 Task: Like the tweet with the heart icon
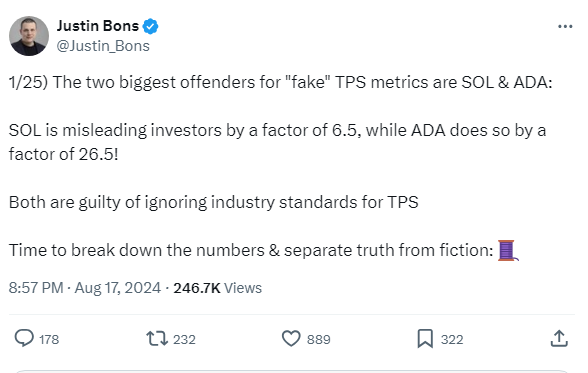click(x=291, y=338)
